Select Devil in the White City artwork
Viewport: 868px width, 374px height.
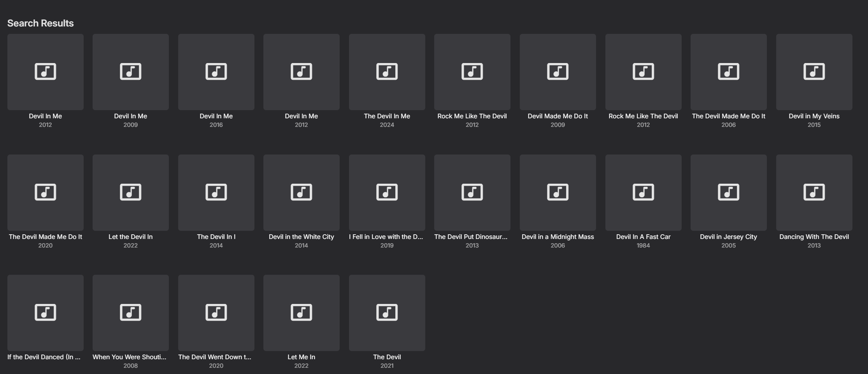pyautogui.click(x=301, y=192)
